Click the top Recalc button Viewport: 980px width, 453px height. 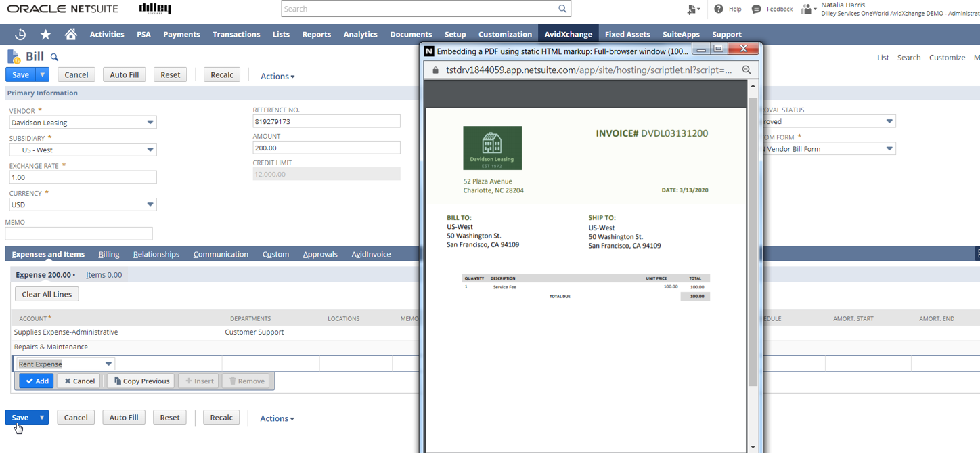tap(222, 74)
